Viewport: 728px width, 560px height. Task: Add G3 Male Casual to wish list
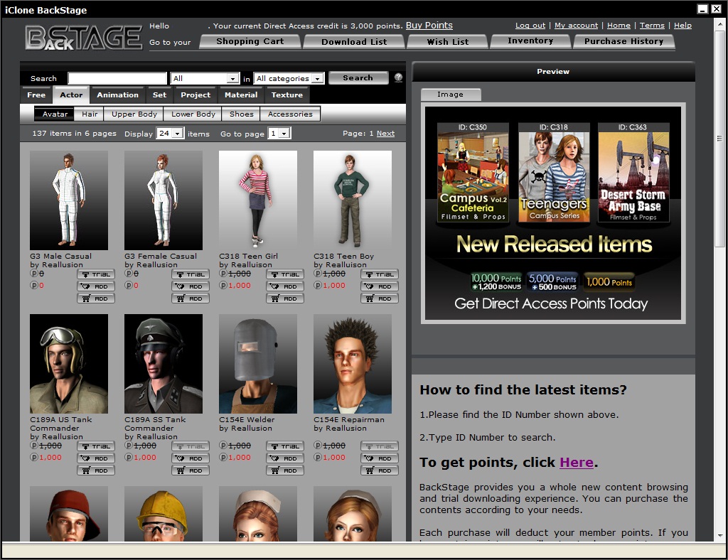pyautogui.click(x=96, y=286)
